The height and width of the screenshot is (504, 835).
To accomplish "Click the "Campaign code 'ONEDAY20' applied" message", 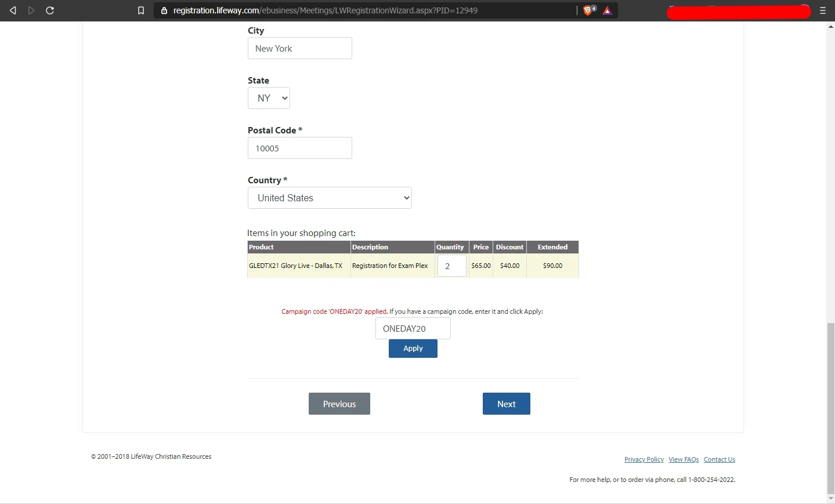I will [x=334, y=311].
